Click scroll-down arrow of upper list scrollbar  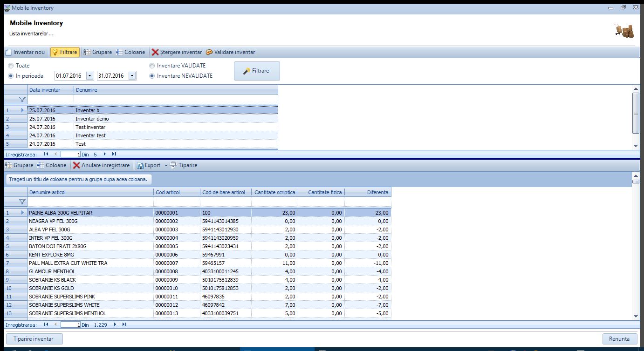pyautogui.click(x=636, y=146)
